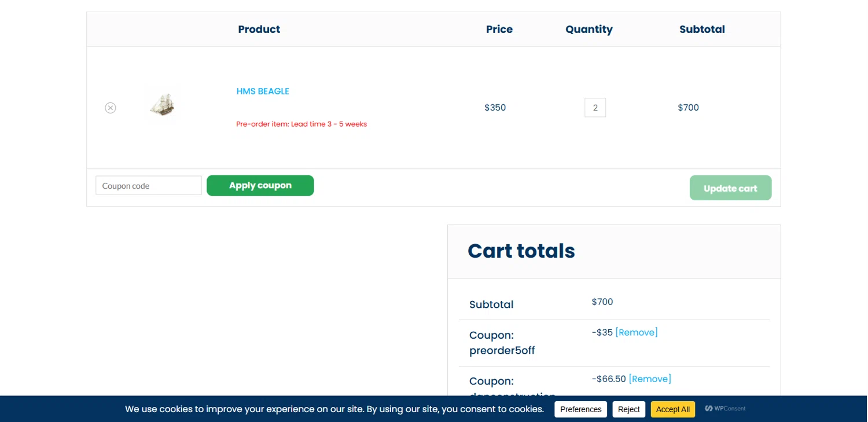Select the Product column header
This screenshot has height=422, width=868.
coord(259,29)
